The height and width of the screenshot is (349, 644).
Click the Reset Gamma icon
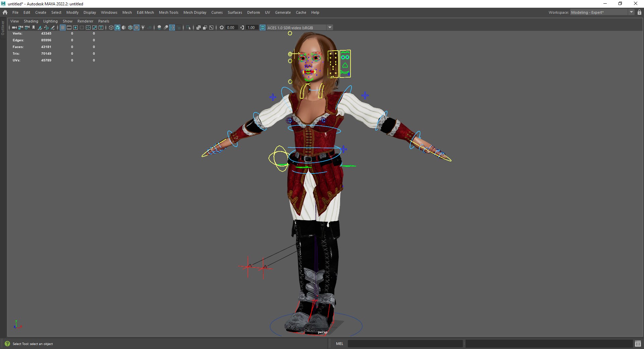[242, 28]
